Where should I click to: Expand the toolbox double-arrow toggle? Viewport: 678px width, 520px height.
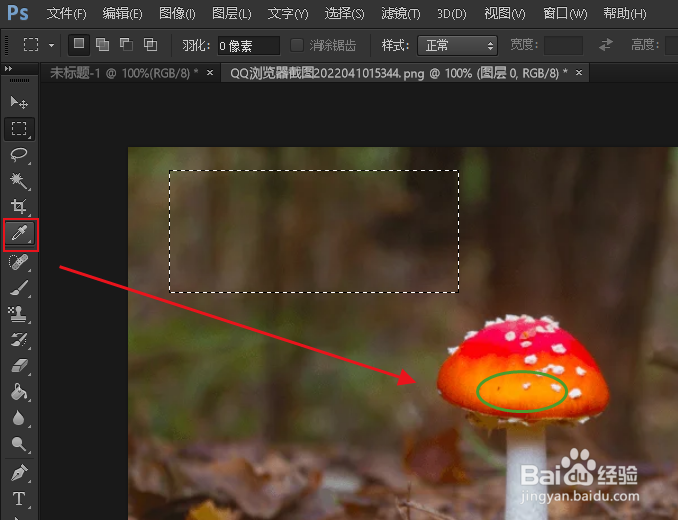[x=8, y=68]
